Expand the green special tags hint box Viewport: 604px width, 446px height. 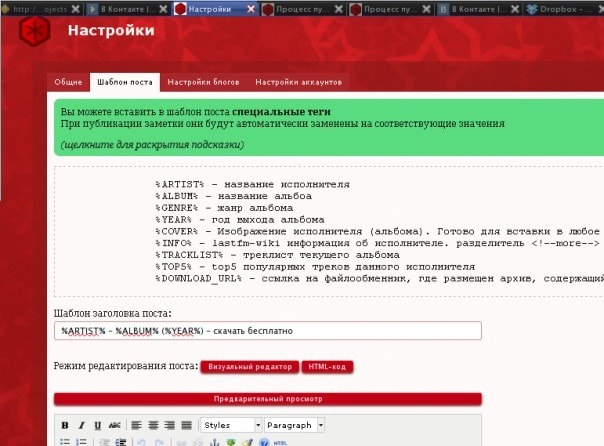pyautogui.click(x=329, y=127)
